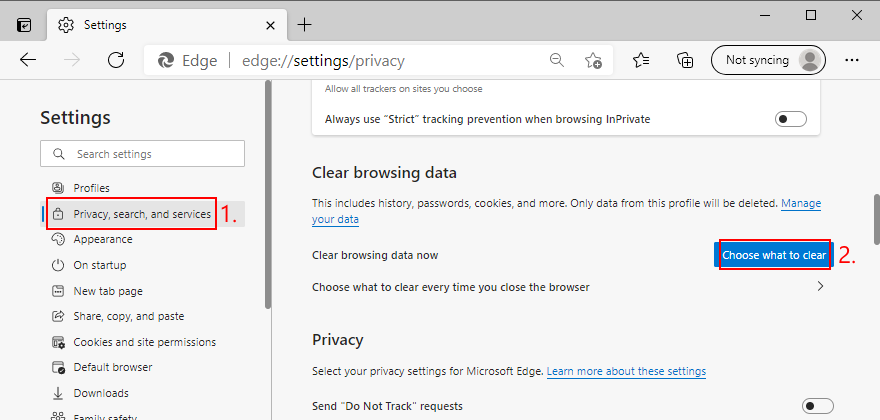This screenshot has width=880, height=420.
Task: Go to Privacy, search, and services
Action: 142,214
